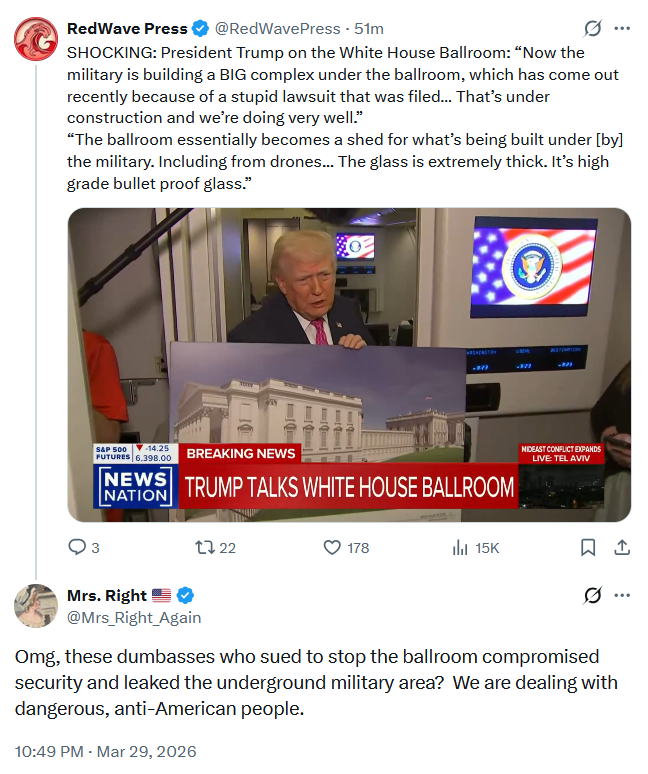648x774 pixels.
Task: Open RedWave Press profile avatar
Action: [x=36, y=39]
